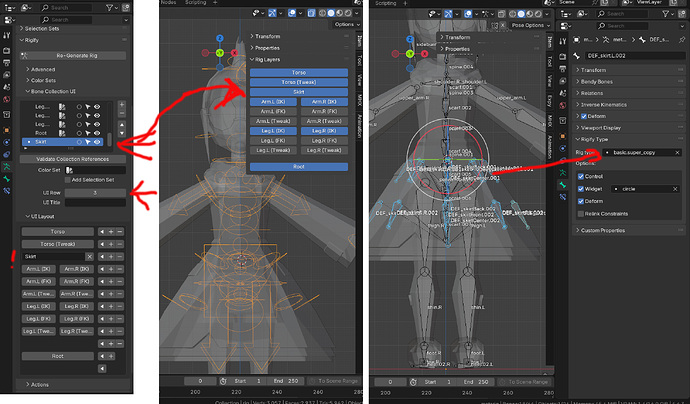690x404 pixels.
Task: Clear the circle widget field
Action: [x=675, y=189]
